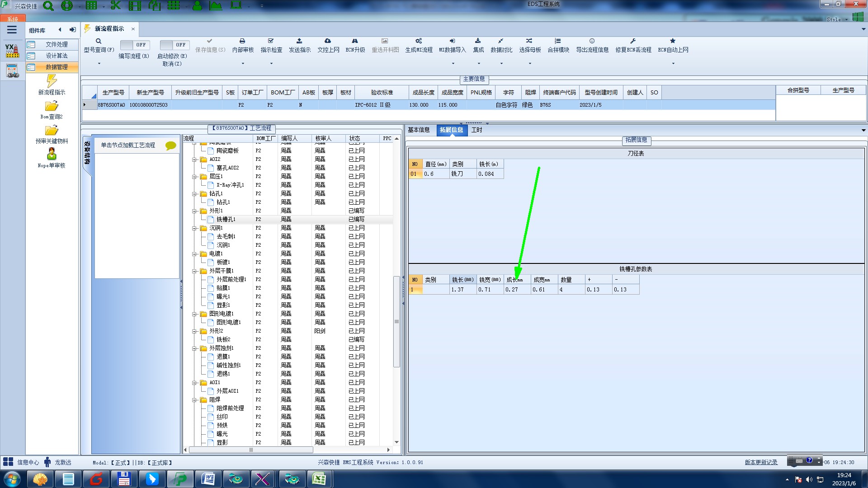868x488 pixels.
Task: Select 数据管理 in the component library
Action: click(57, 67)
